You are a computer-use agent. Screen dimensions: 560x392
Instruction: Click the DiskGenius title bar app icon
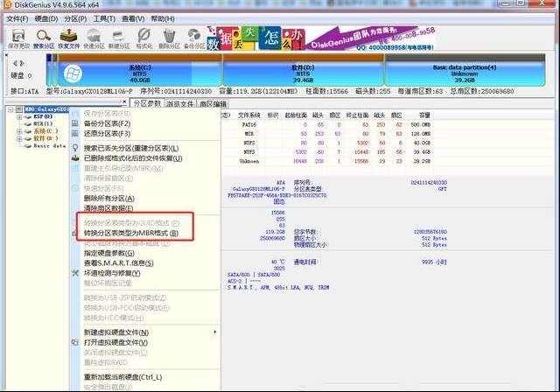[7, 3]
